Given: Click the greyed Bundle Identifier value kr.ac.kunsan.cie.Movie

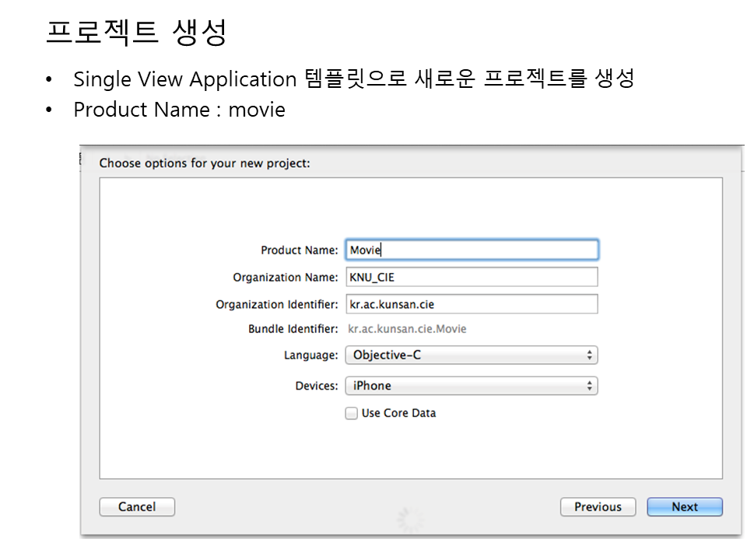Looking at the screenshot, I should tap(407, 329).
